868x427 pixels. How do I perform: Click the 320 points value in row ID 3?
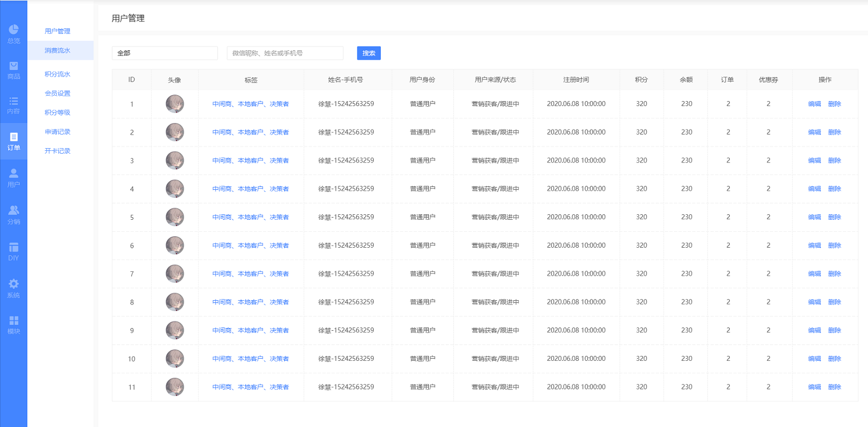point(641,161)
